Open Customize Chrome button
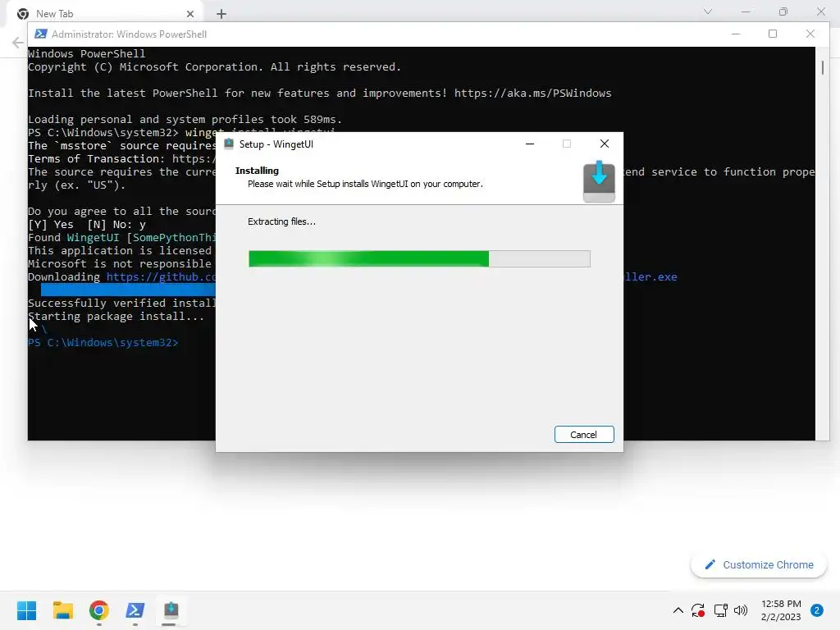840x630 pixels. click(x=759, y=564)
